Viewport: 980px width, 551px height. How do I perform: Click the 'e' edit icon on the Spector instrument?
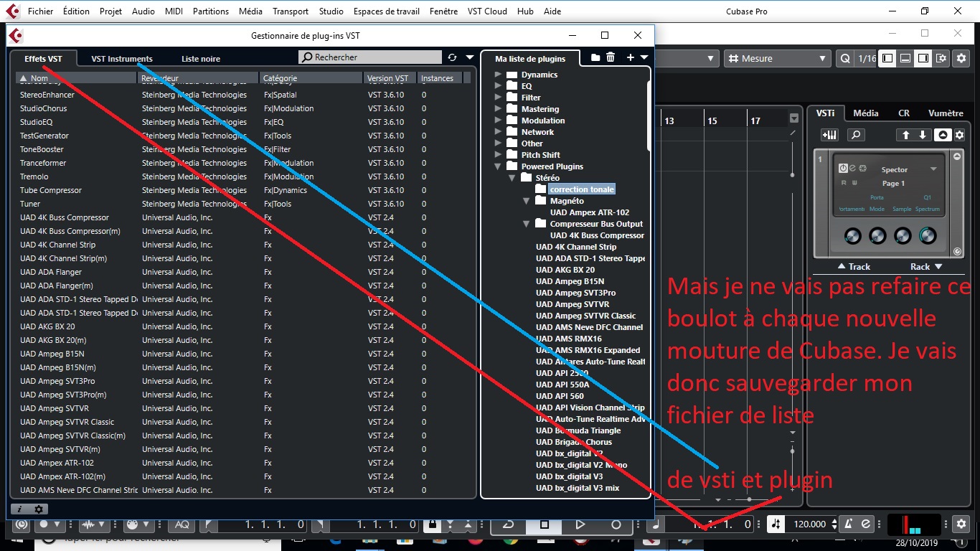tap(852, 169)
